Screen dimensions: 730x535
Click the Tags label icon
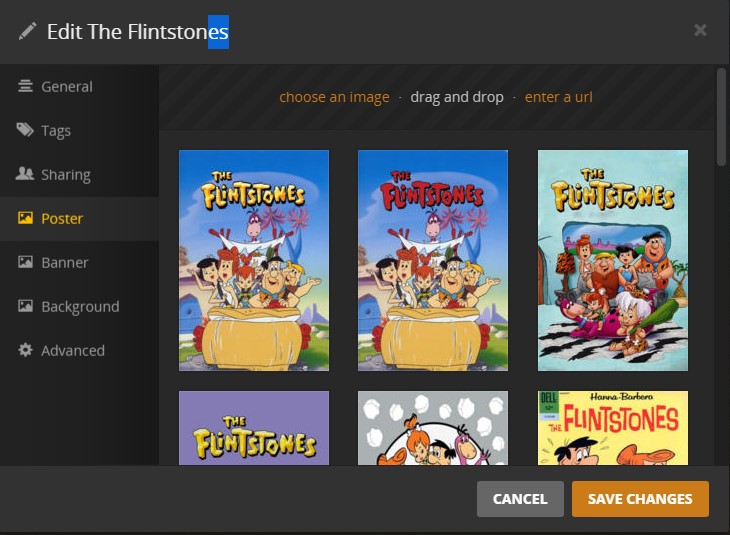coord(25,131)
